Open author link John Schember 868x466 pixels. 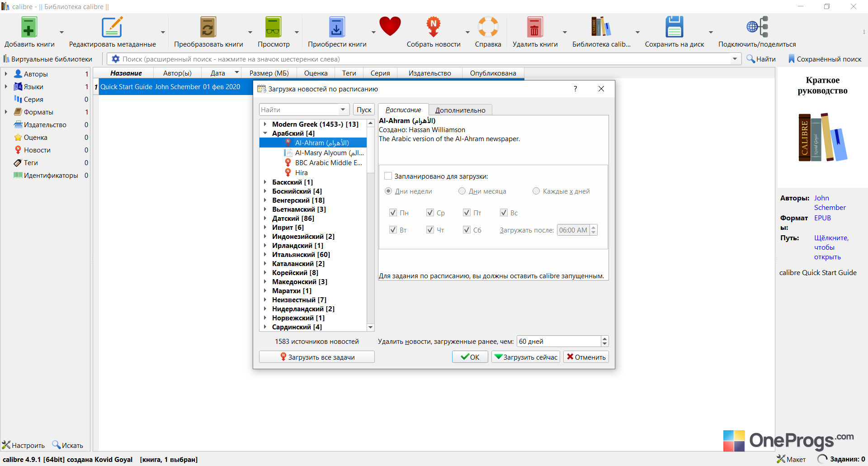[830, 203]
